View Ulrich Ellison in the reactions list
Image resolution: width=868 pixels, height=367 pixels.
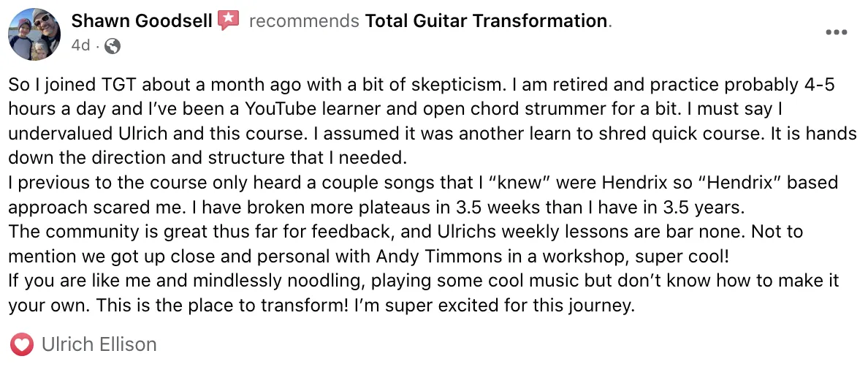tap(99, 344)
